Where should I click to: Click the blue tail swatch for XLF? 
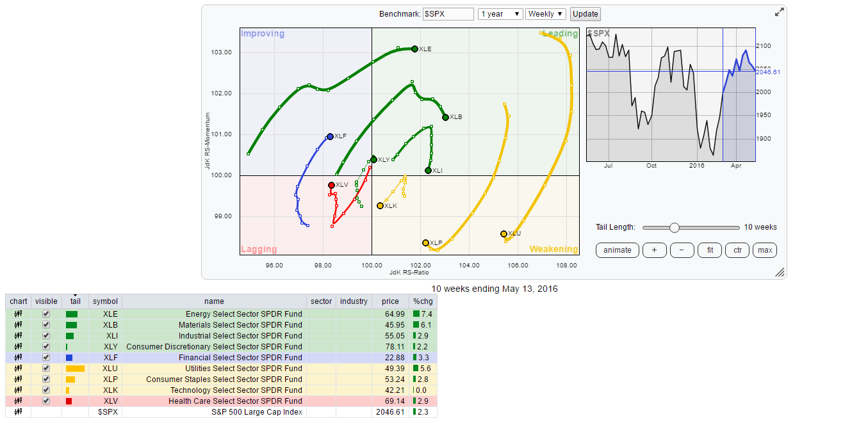[x=69, y=358]
